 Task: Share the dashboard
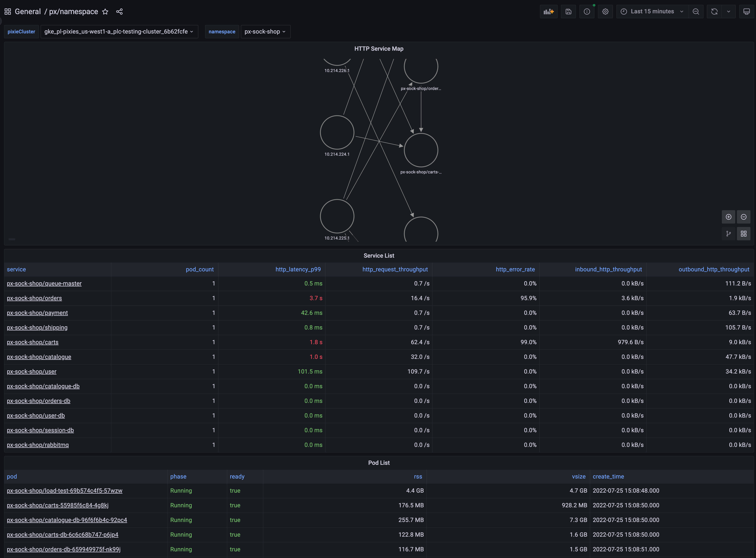coord(119,11)
